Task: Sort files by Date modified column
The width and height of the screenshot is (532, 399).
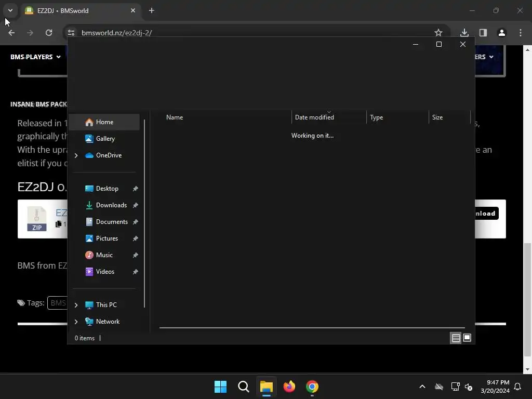Action: (x=329, y=117)
